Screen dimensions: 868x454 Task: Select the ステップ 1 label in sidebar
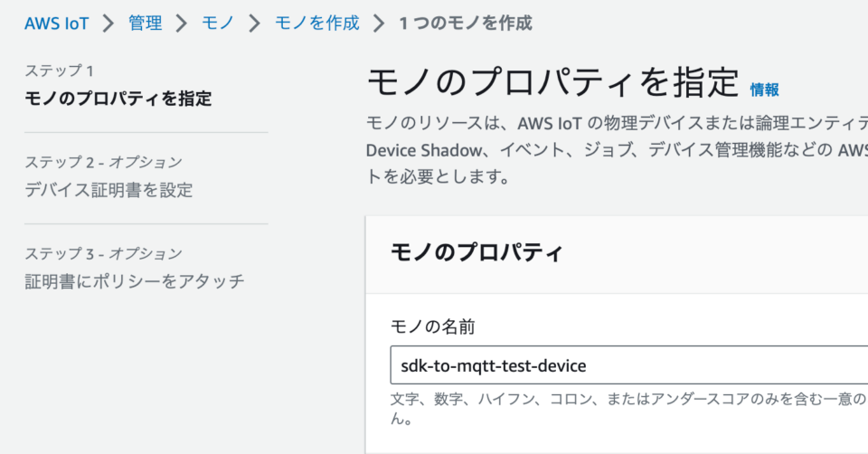[60, 71]
